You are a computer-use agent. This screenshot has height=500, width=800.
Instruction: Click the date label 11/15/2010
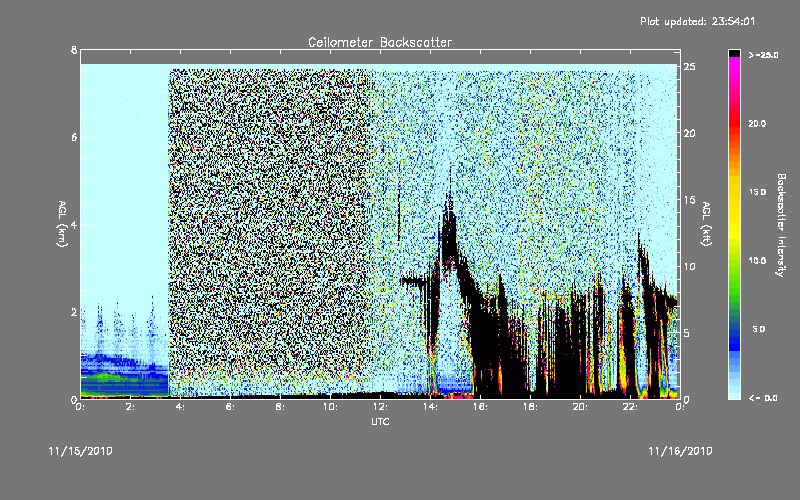pyautogui.click(x=81, y=451)
